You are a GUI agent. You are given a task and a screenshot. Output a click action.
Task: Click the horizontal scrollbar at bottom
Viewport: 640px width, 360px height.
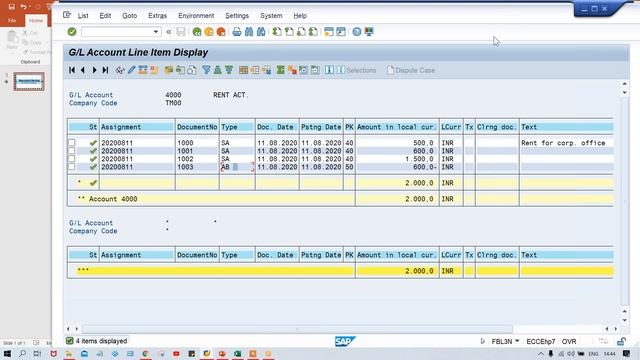pyautogui.click(x=297, y=329)
